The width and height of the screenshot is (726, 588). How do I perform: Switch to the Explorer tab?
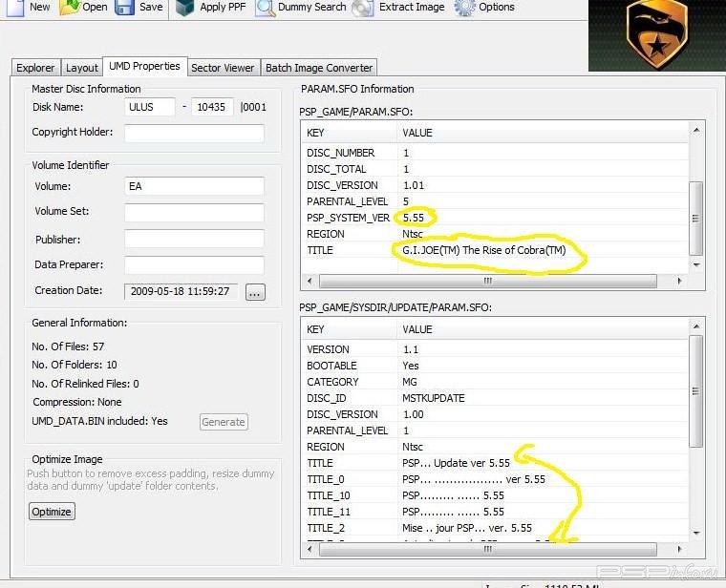[x=35, y=68]
